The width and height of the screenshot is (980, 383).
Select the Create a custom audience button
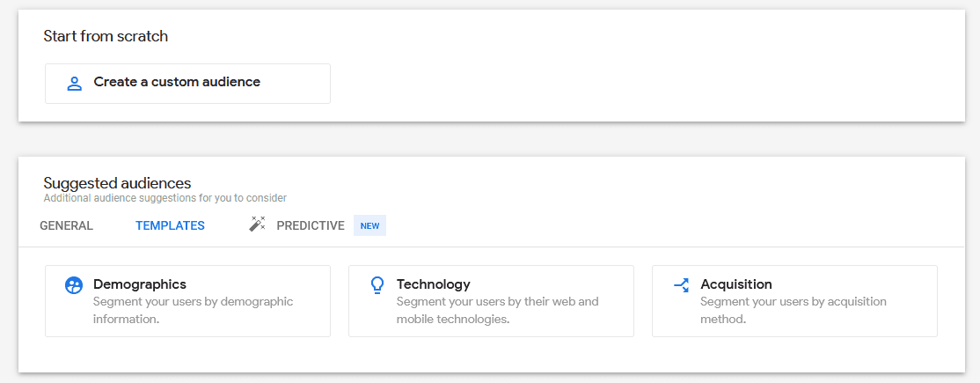tap(187, 84)
